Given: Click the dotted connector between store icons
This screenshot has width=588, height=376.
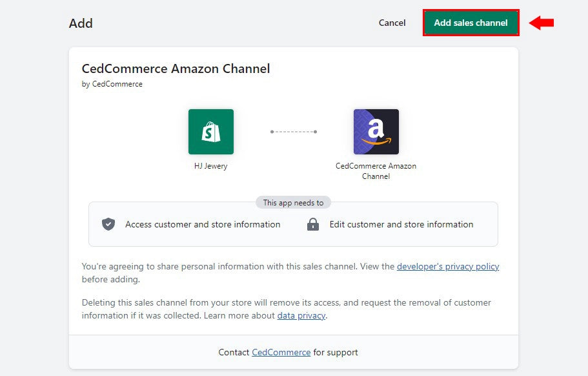Looking at the screenshot, I should (x=293, y=131).
